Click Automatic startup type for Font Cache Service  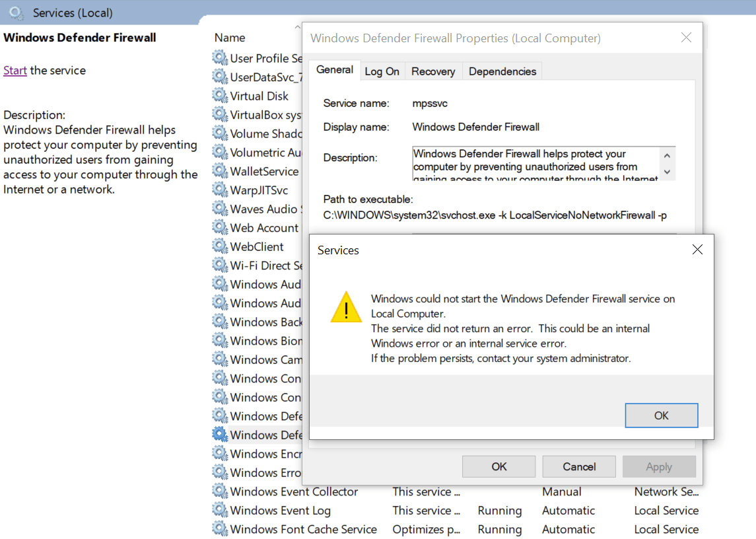click(x=568, y=529)
